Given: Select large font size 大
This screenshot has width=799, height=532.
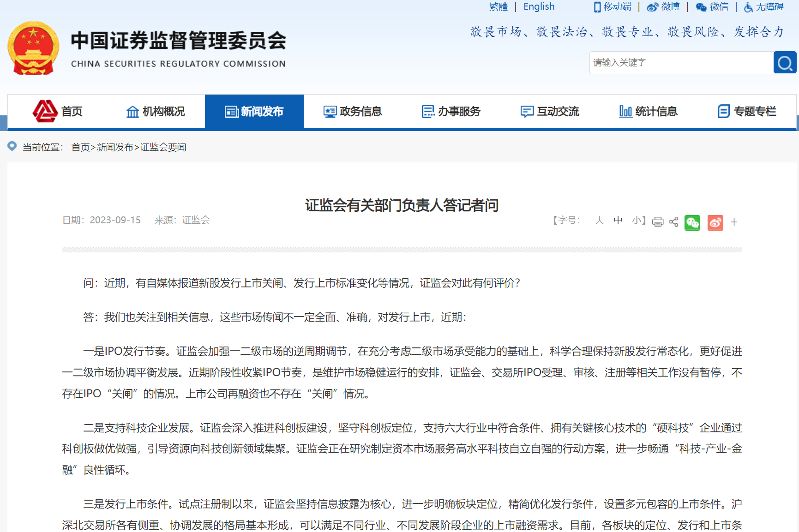Looking at the screenshot, I should 599,221.
